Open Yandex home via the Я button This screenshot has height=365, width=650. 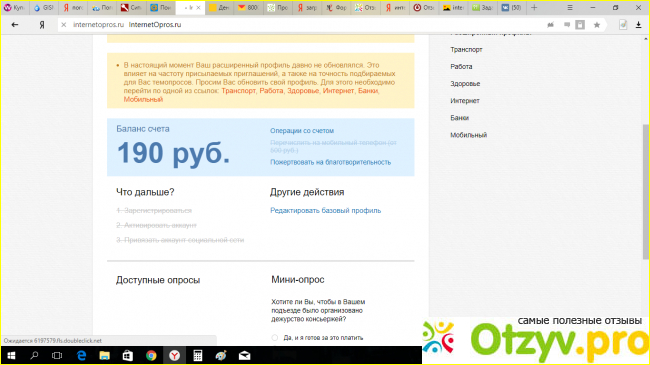(41, 25)
